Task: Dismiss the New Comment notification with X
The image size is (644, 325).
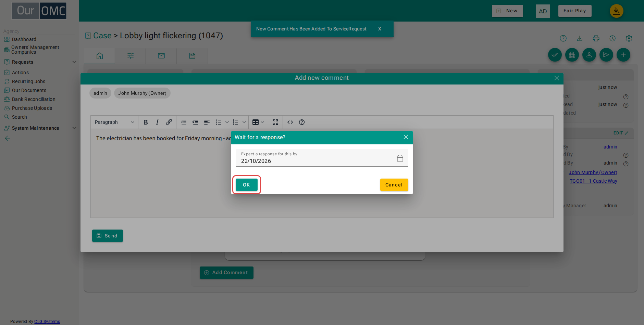Action: (x=380, y=29)
